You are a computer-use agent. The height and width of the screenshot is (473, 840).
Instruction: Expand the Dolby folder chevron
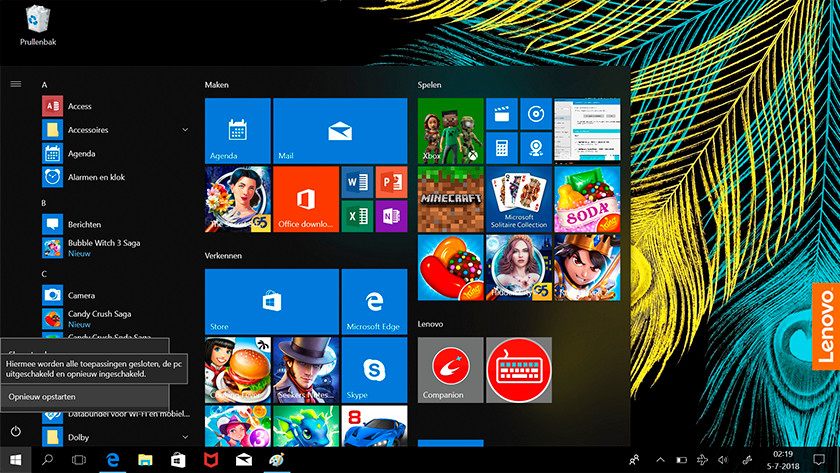pos(185,437)
